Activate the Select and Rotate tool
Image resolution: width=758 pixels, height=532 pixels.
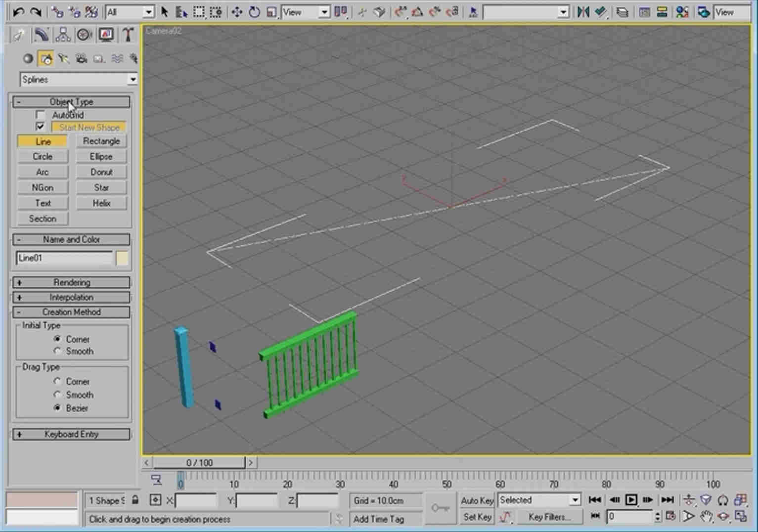coord(254,12)
